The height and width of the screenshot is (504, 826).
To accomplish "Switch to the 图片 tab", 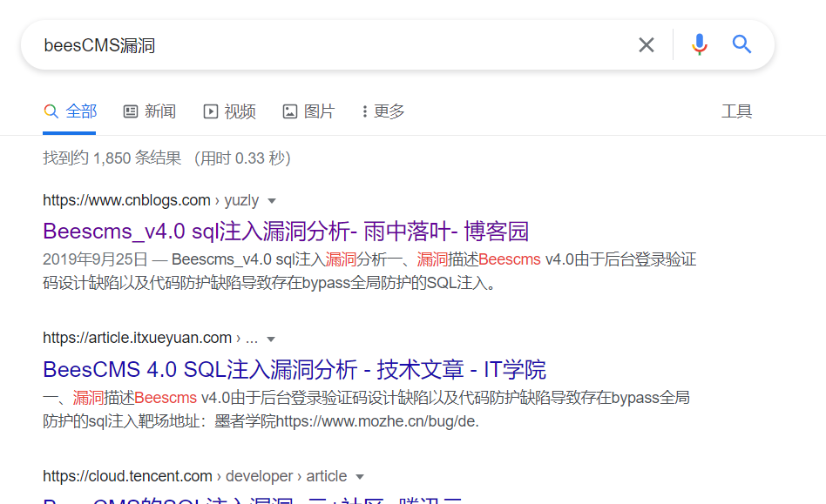I will (x=308, y=111).
